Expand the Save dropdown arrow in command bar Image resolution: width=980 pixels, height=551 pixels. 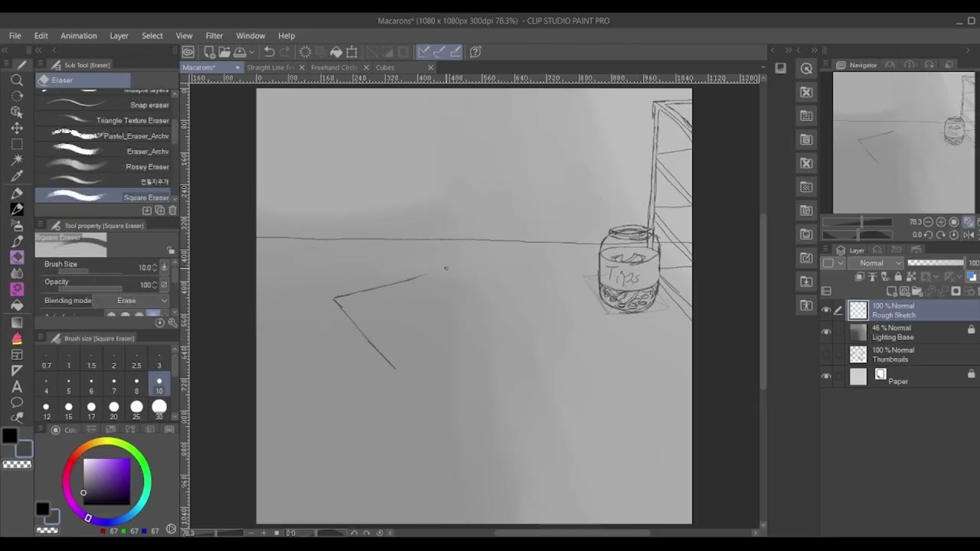coord(252,52)
